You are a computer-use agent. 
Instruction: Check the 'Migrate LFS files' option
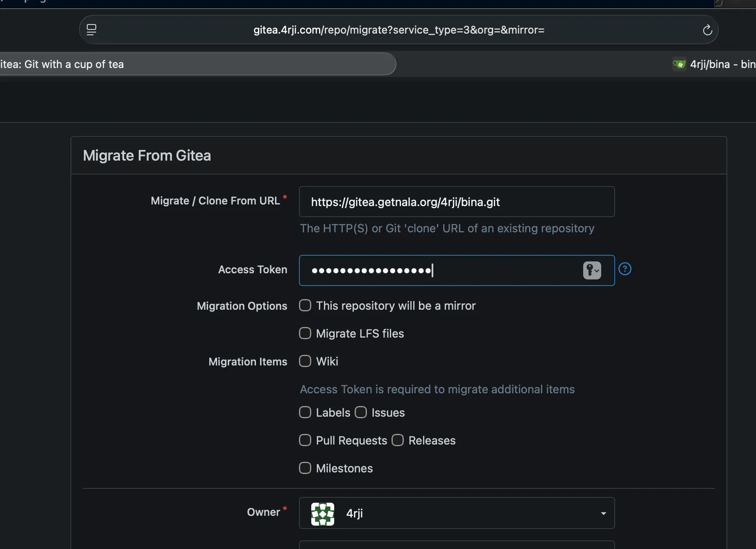(x=305, y=333)
